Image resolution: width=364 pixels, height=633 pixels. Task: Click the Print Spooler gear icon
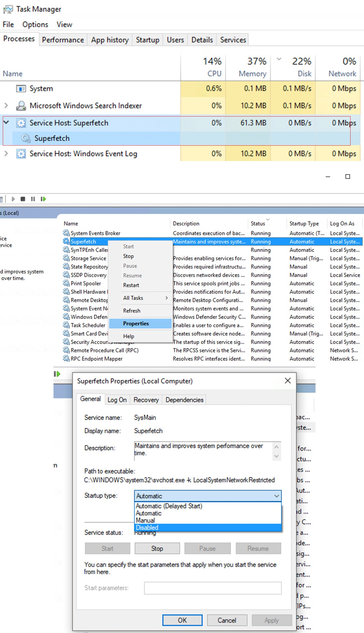66,283
